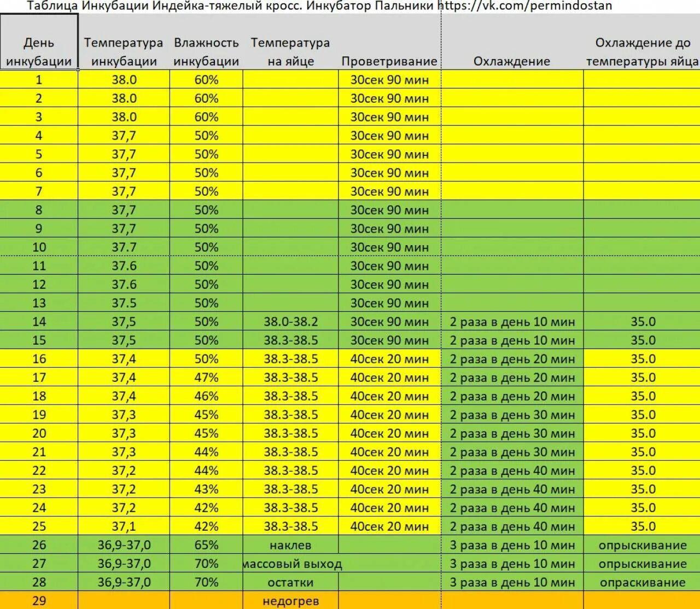Screen dimensions: 700x609
Task: Select day cell '12'
Action: click(x=39, y=285)
